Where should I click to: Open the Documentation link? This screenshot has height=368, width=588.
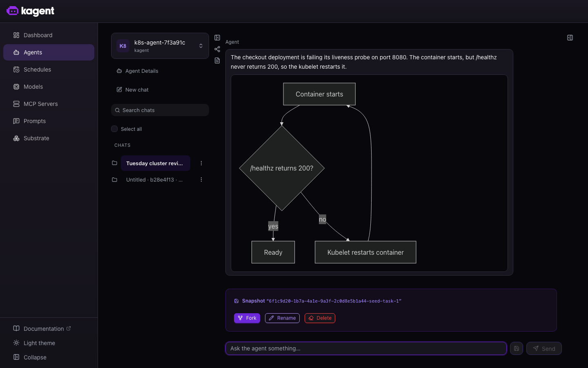(44, 329)
